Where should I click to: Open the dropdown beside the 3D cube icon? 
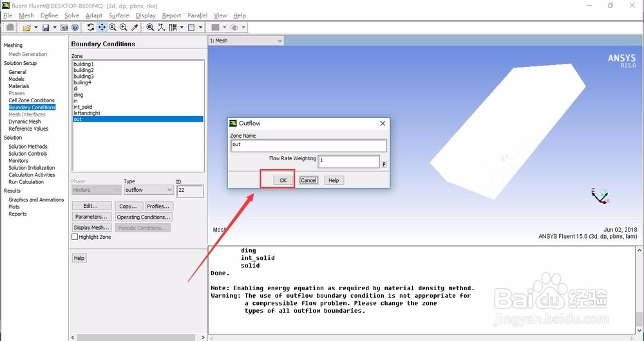tap(243, 28)
